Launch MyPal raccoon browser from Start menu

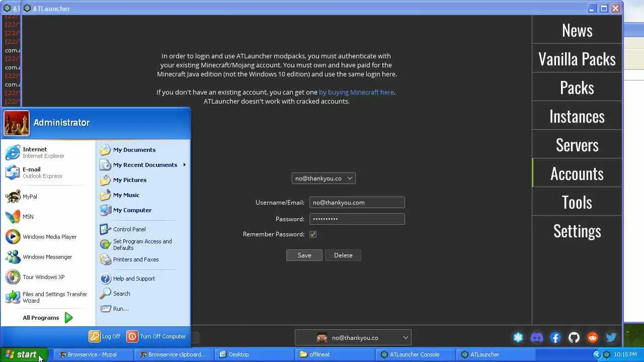pyautogui.click(x=48, y=197)
